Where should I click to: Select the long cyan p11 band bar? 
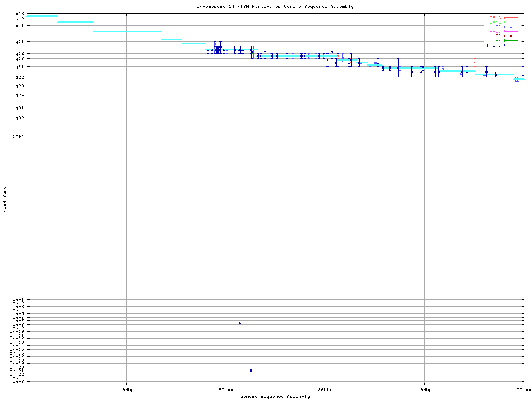[127, 32]
